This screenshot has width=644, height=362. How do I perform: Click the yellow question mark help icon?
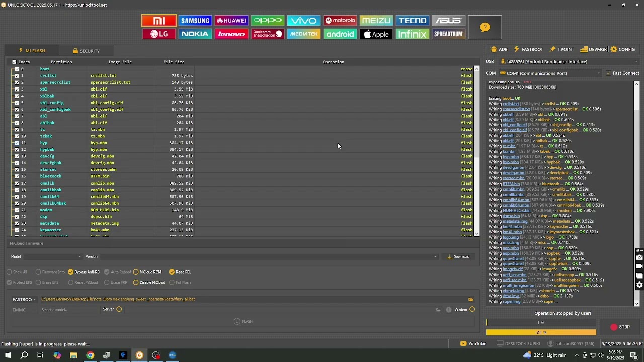click(x=485, y=27)
